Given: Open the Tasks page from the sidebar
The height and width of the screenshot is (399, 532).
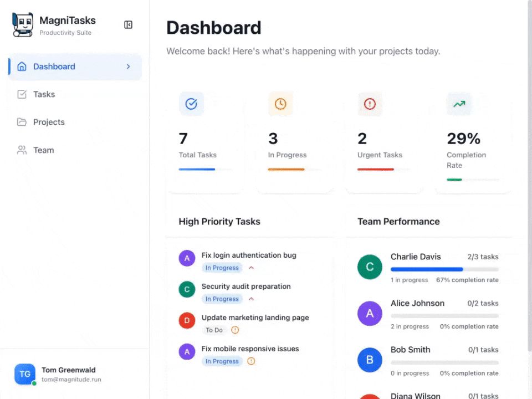Looking at the screenshot, I should [44, 94].
